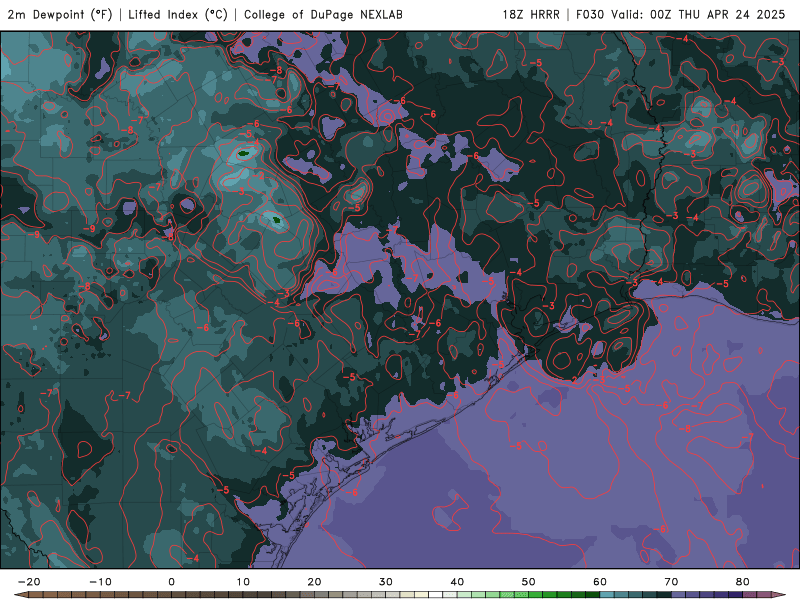Click the 60 tick label on the color scale

pyautogui.click(x=600, y=582)
